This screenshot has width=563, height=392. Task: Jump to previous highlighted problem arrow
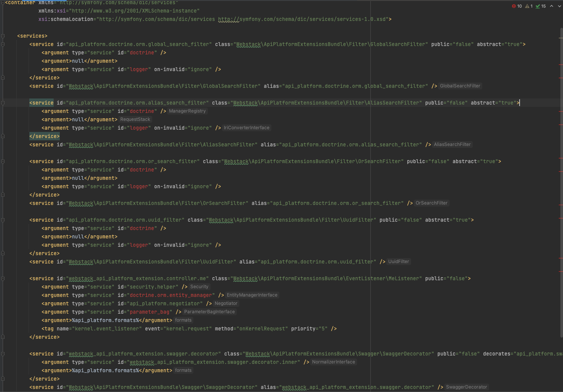(x=551, y=6)
